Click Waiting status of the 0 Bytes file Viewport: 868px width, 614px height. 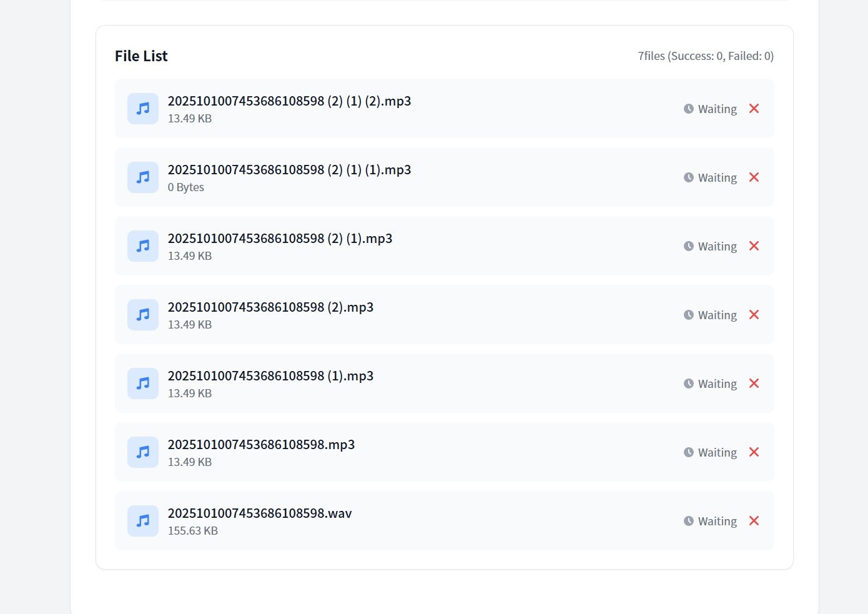tap(718, 177)
